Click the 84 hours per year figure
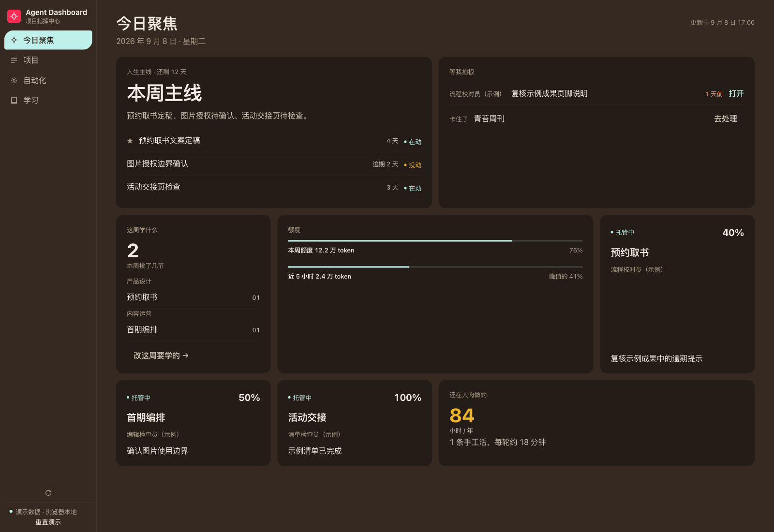774x532 pixels. [x=462, y=415]
